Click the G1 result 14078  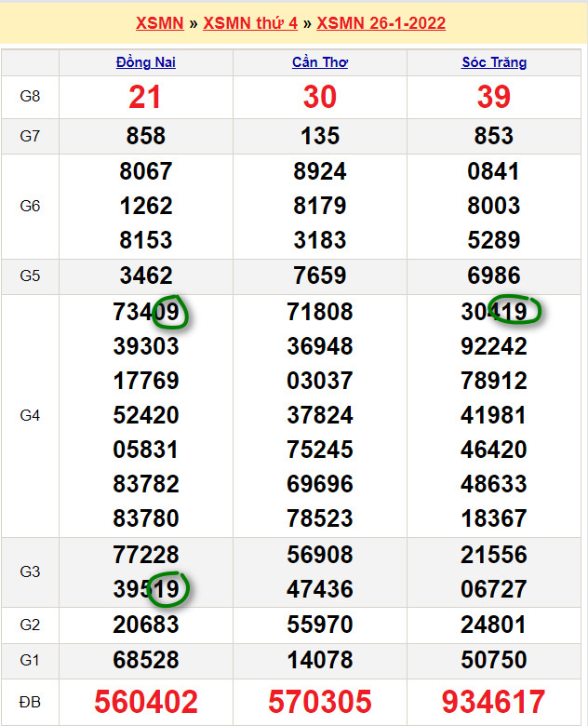pyautogui.click(x=320, y=660)
